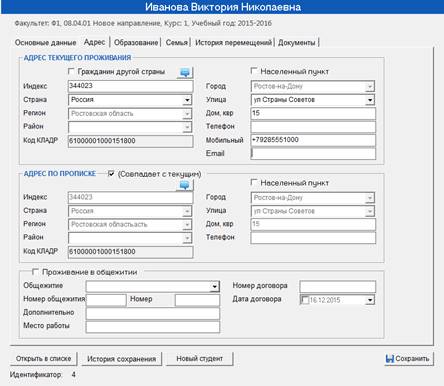Tick the checkbox inside Дата договора field

pyautogui.click(x=305, y=300)
